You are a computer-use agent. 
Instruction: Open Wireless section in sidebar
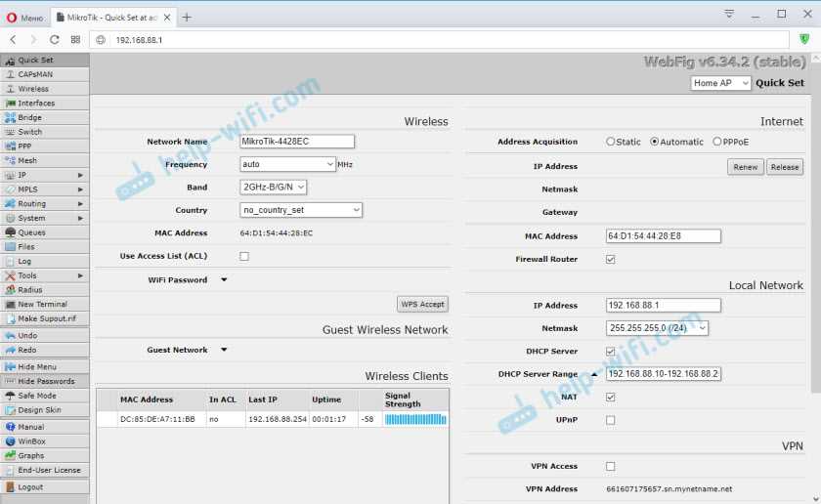(x=33, y=89)
